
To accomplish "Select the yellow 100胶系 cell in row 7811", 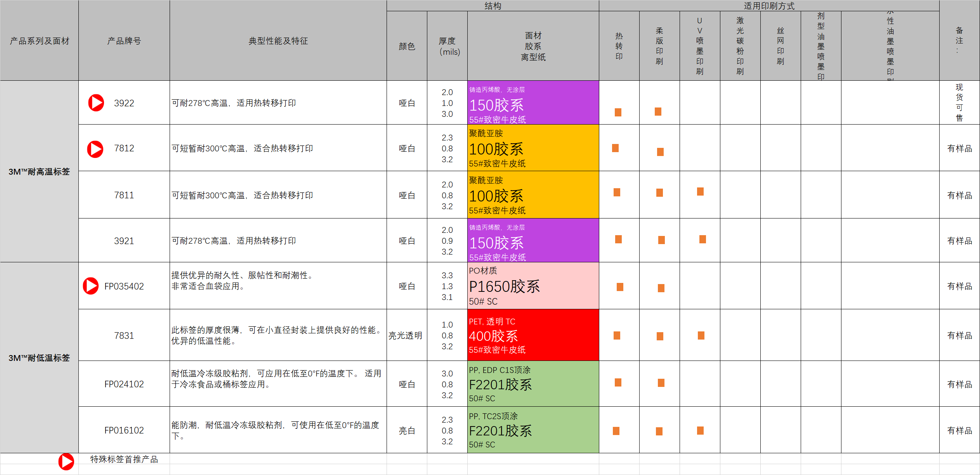I will coord(533,195).
